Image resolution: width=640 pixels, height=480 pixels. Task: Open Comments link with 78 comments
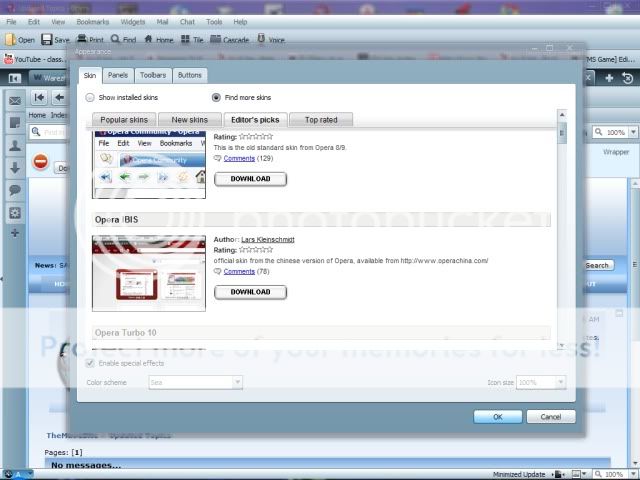tap(239, 271)
